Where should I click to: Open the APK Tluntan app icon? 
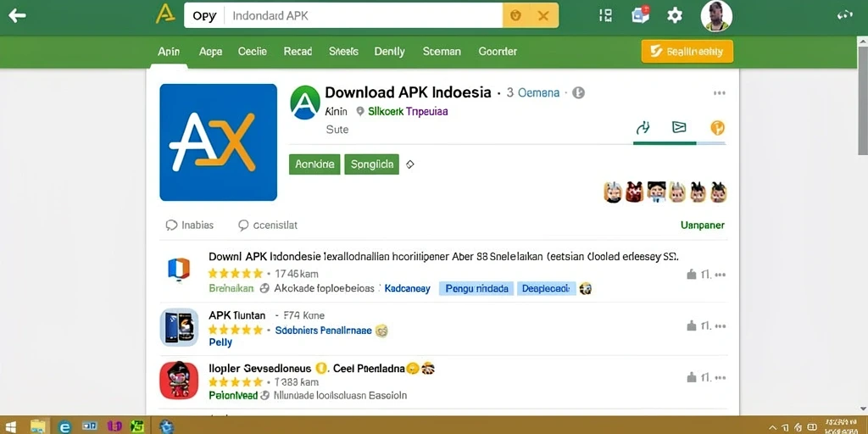point(179,327)
